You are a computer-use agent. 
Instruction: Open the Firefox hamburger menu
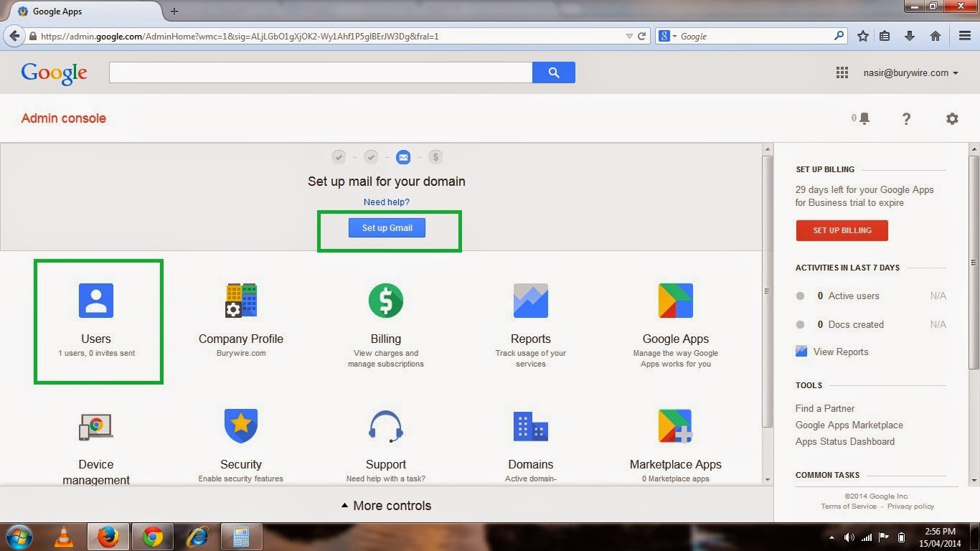965,36
